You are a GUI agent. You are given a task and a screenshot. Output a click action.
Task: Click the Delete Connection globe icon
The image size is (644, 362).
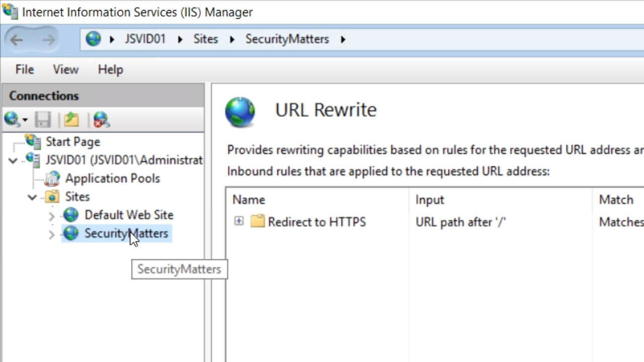coord(101,120)
